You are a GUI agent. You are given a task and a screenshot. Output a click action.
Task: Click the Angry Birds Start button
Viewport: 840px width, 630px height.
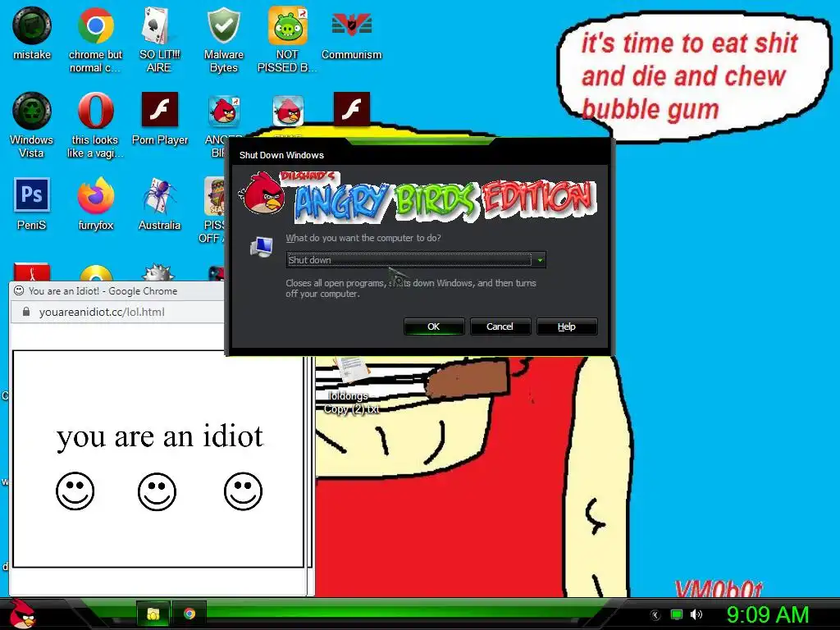(x=22, y=614)
